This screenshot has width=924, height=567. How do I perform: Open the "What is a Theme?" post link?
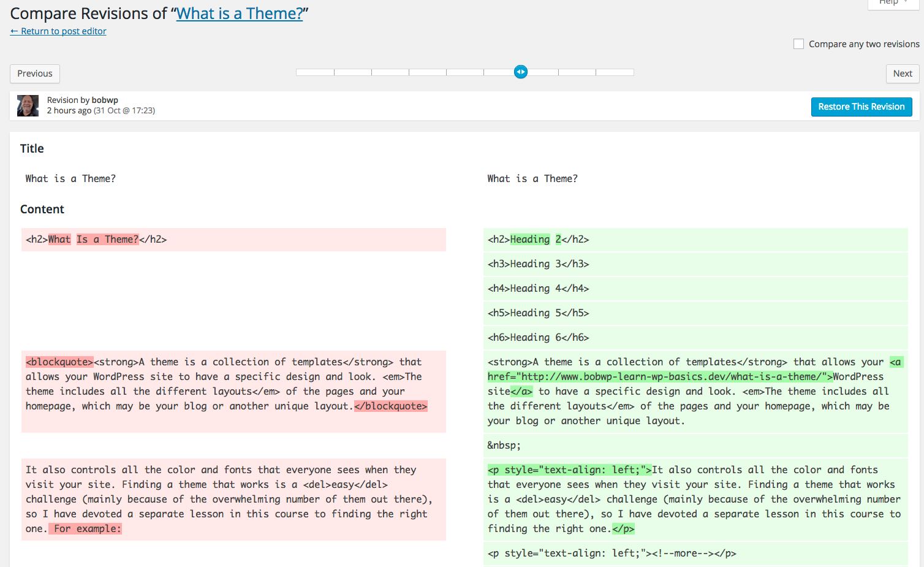(240, 13)
